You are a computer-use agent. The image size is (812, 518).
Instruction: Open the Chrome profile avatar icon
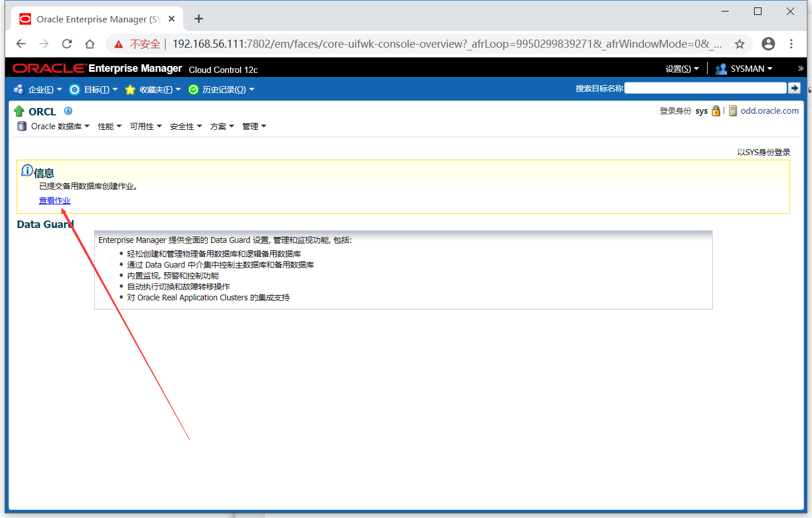coord(768,44)
